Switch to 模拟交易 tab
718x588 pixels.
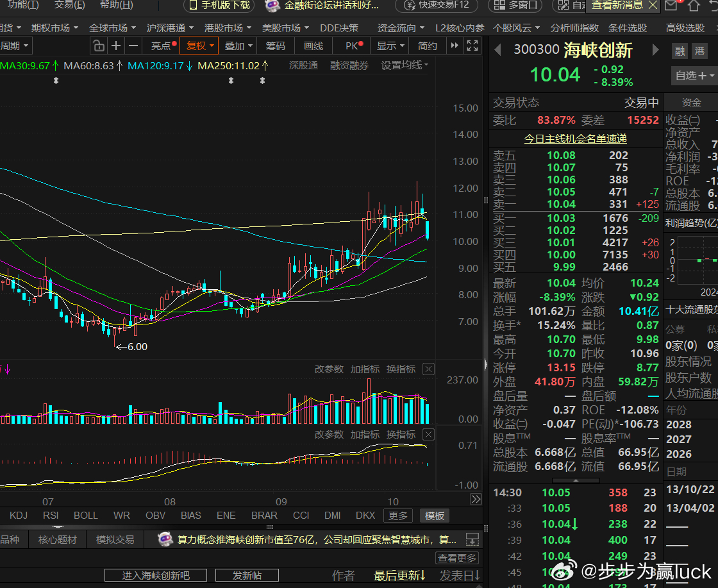tap(115, 540)
